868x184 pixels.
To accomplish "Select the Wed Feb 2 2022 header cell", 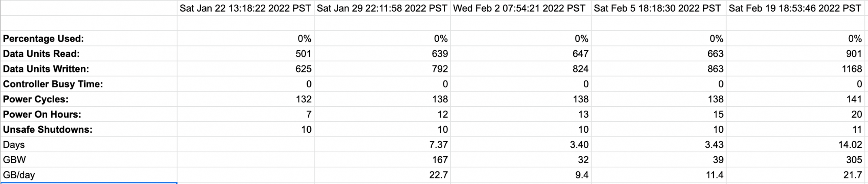I will click(x=521, y=8).
